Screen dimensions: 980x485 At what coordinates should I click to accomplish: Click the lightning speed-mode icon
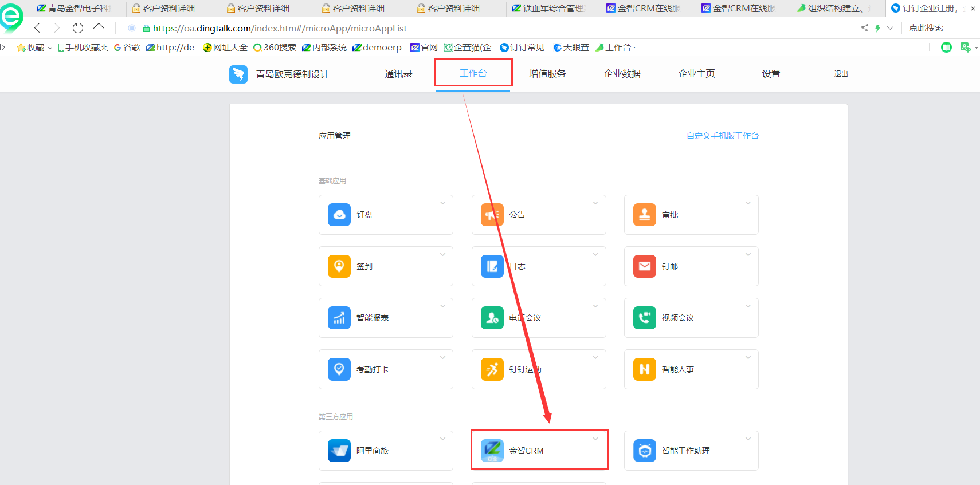(x=877, y=27)
